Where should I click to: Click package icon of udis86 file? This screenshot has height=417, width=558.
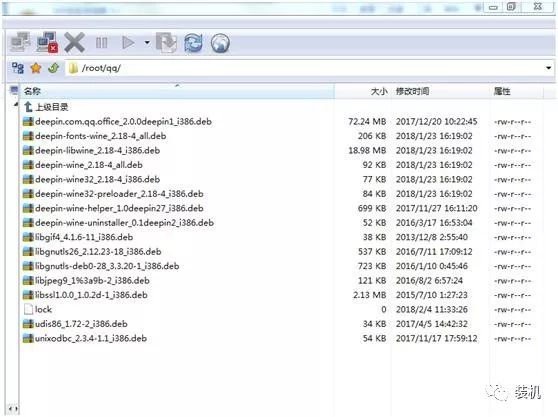[x=28, y=324]
